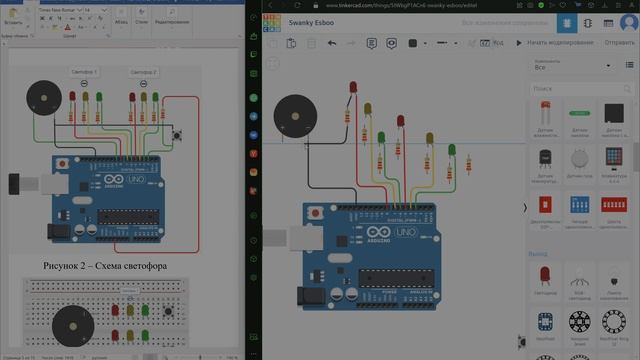Open the wire color swatch
Viewport: 640px width, 360px height.
pyautogui.click(x=413, y=43)
